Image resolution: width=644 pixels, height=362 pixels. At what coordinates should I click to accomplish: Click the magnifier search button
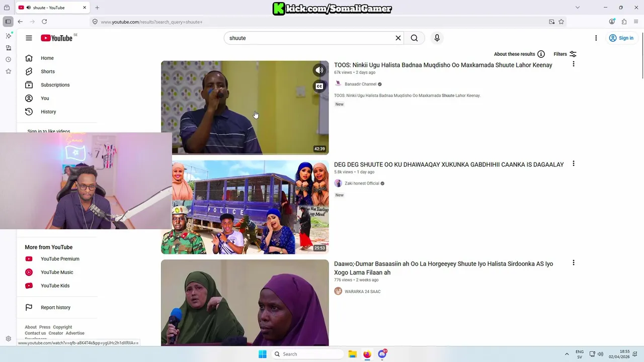[x=414, y=38]
